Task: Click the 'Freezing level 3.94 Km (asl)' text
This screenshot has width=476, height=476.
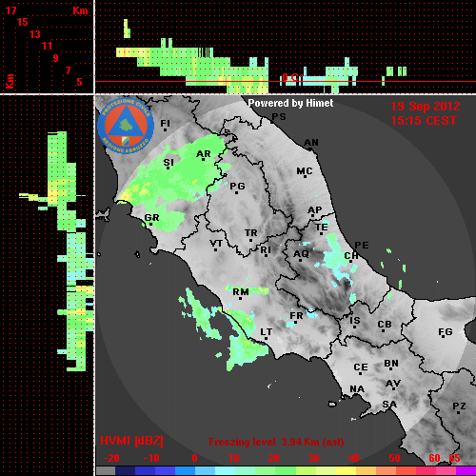Action: click(276, 442)
